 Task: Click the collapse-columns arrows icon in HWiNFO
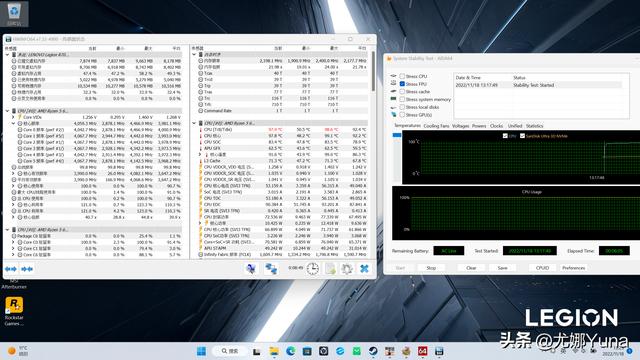click(x=27, y=269)
